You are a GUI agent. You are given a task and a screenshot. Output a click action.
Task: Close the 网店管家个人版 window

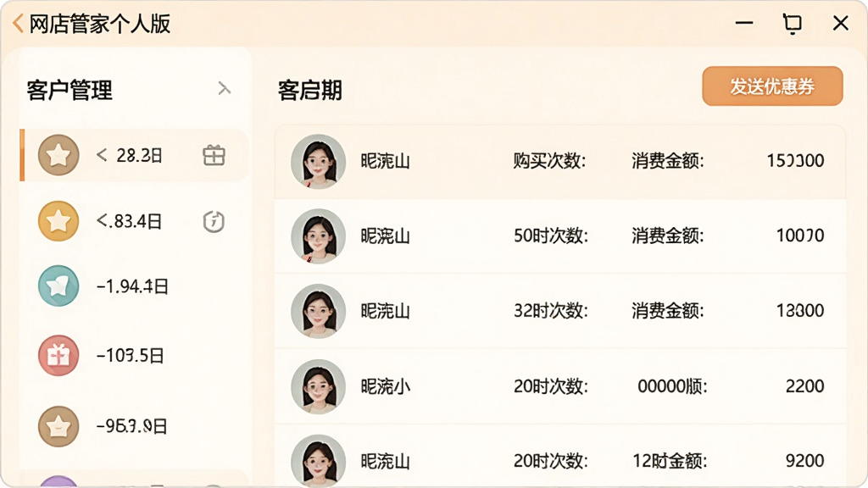tap(841, 23)
